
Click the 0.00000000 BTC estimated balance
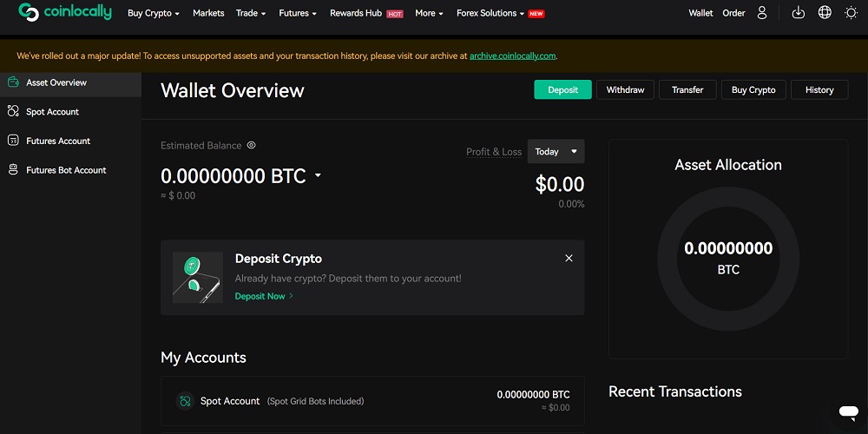233,176
